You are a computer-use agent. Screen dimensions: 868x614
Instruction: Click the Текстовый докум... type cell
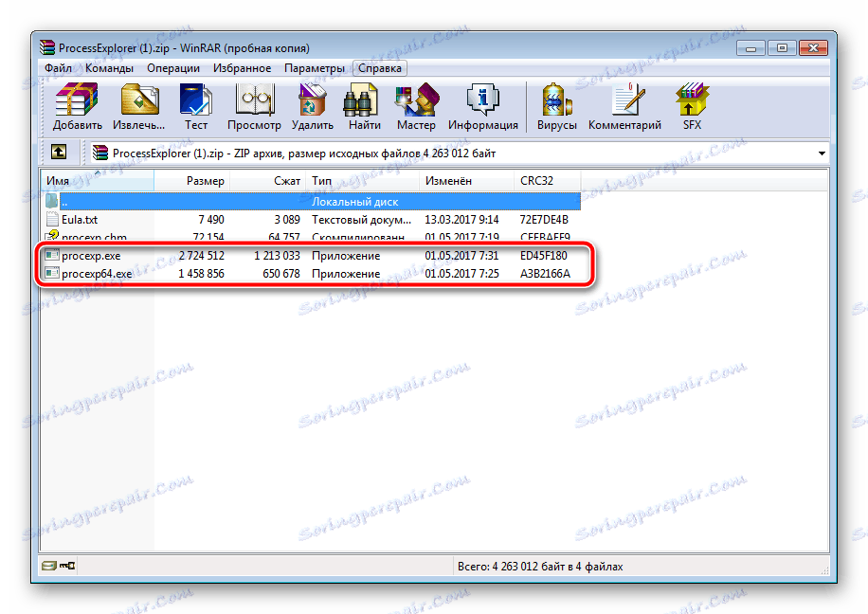(x=361, y=219)
